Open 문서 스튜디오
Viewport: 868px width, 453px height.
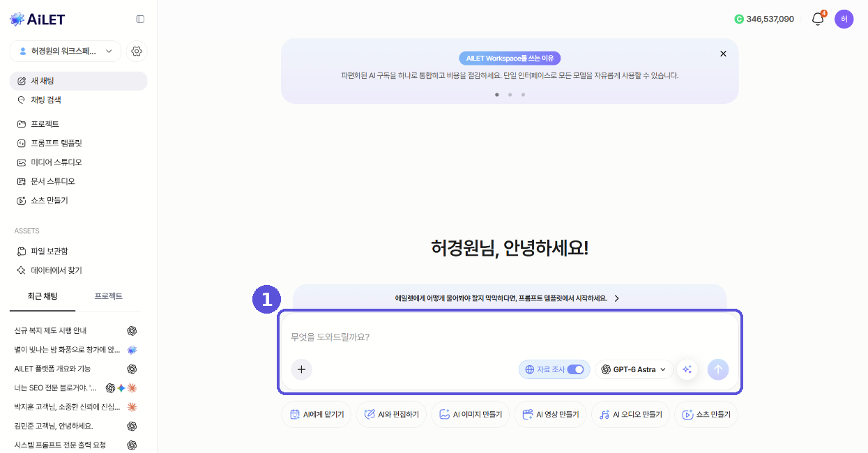coord(78,181)
